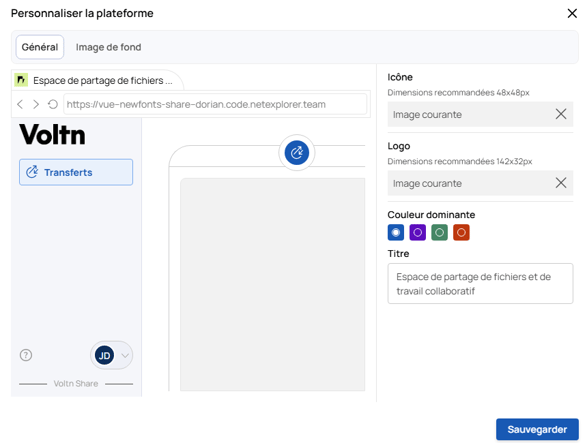Click the reload icon in the preview browser
This screenshot has height=443, width=587.
pyautogui.click(x=53, y=104)
